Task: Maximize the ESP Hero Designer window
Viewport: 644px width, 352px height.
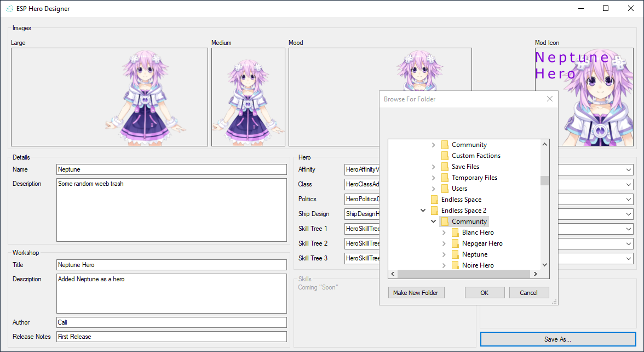Action: (606, 8)
